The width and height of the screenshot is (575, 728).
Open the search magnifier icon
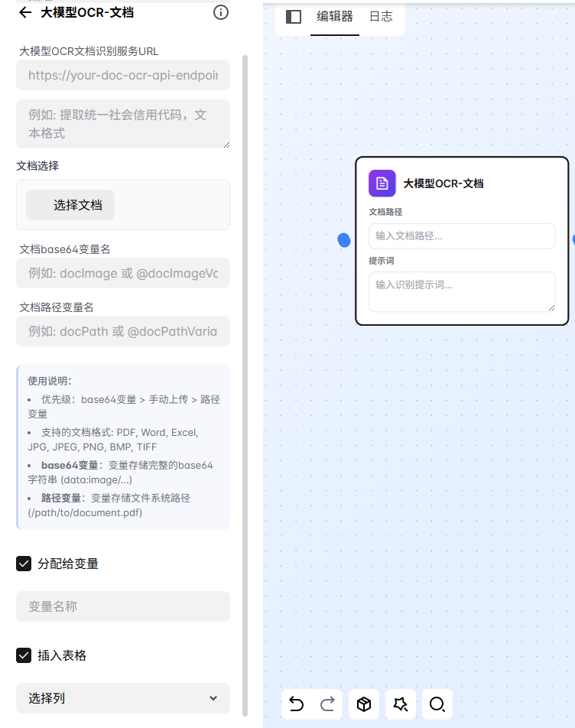[x=437, y=704]
